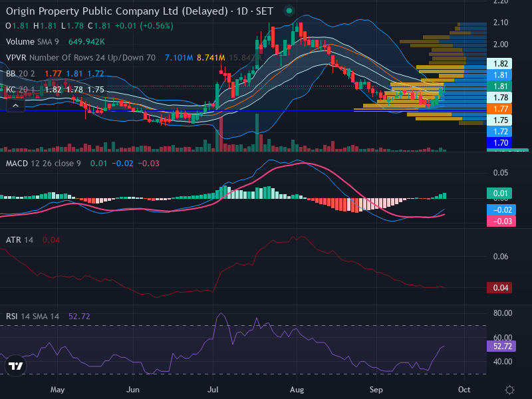Click the VPVR up volume value 7.101M
This screenshot has width=532, height=399.
(x=179, y=58)
